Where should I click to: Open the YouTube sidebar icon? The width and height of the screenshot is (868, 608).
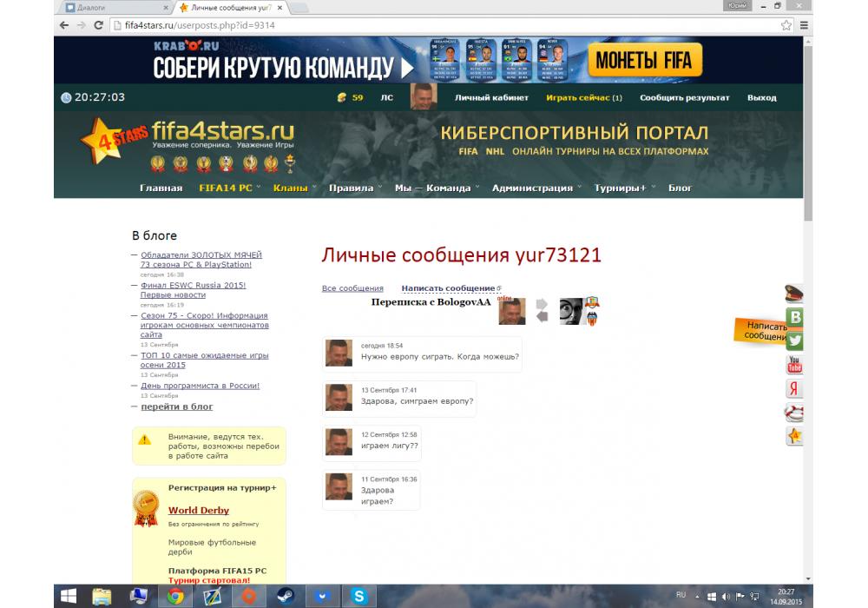click(x=795, y=364)
